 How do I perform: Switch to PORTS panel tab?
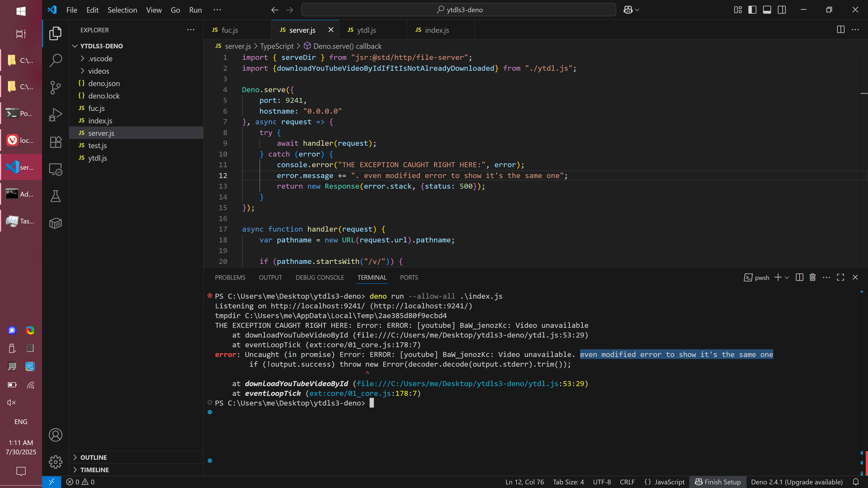[x=409, y=277]
